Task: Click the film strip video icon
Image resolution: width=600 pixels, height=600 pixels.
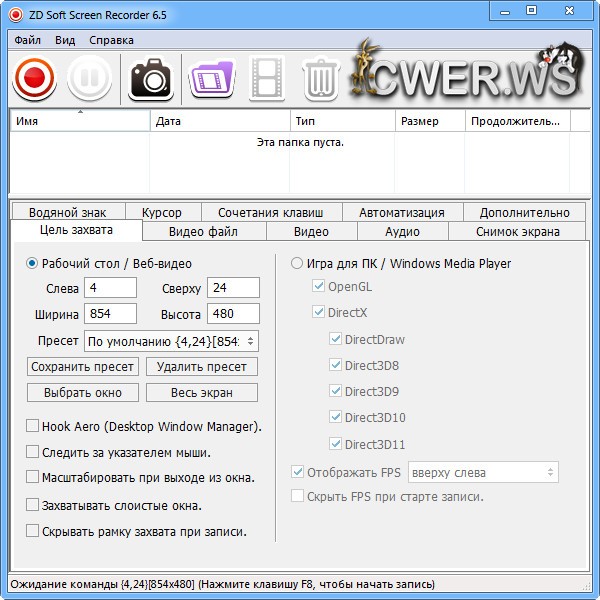Action: click(x=266, y=79)
